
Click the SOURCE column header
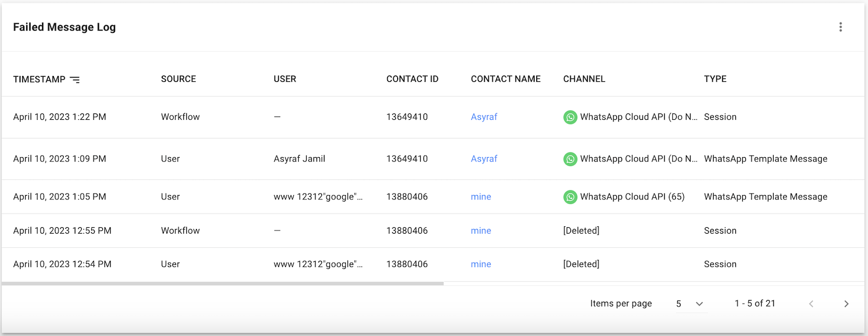pos(178,79)
